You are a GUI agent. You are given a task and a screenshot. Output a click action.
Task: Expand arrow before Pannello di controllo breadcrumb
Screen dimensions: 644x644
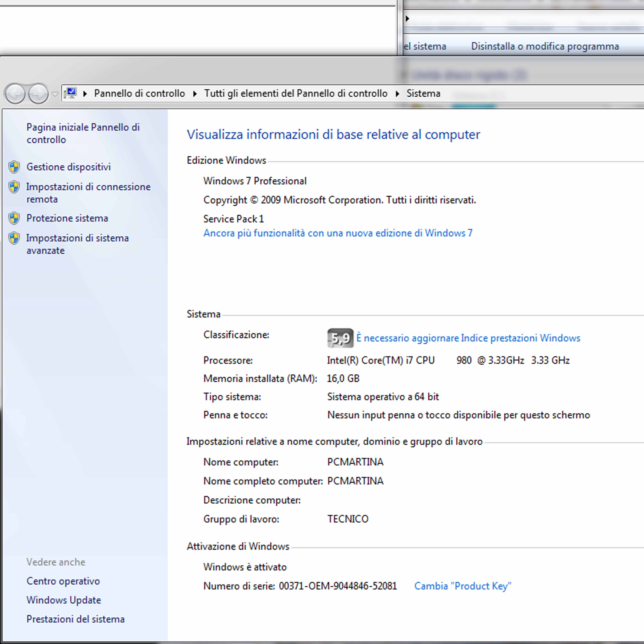85,94
